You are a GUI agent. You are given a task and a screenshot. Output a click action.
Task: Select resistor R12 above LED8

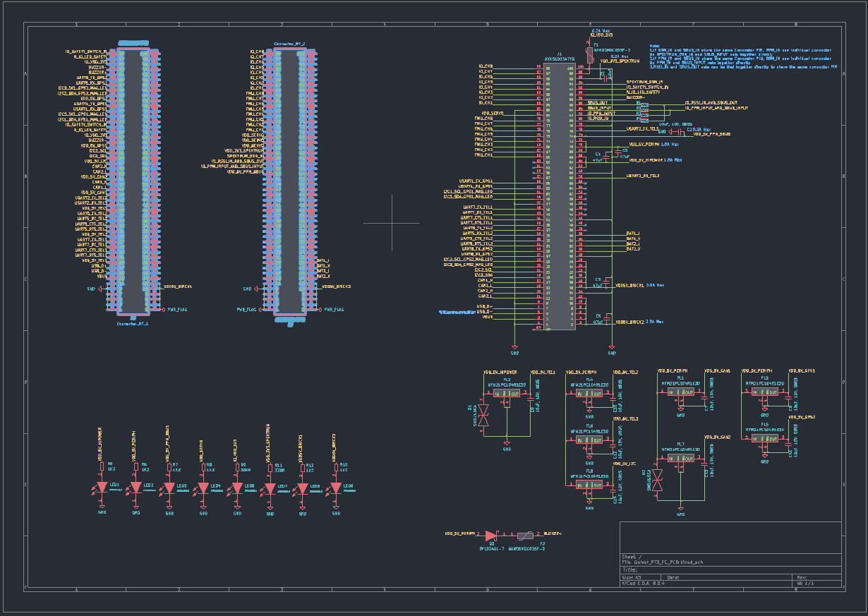coord(303,466)
